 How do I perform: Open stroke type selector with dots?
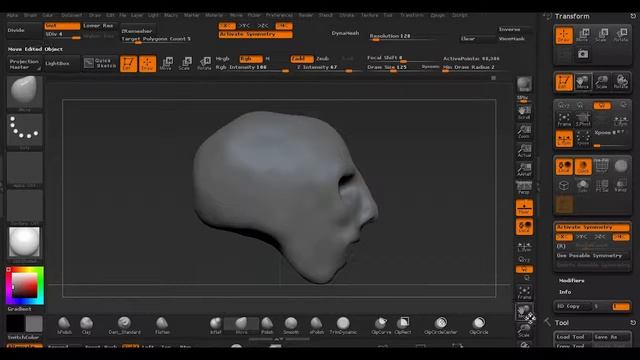click(25, 131)
